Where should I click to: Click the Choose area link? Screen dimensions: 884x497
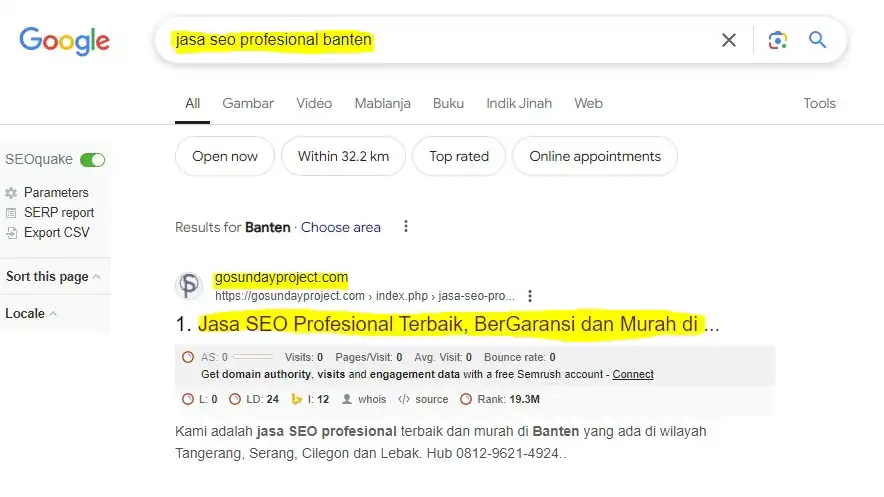[341, 227]
